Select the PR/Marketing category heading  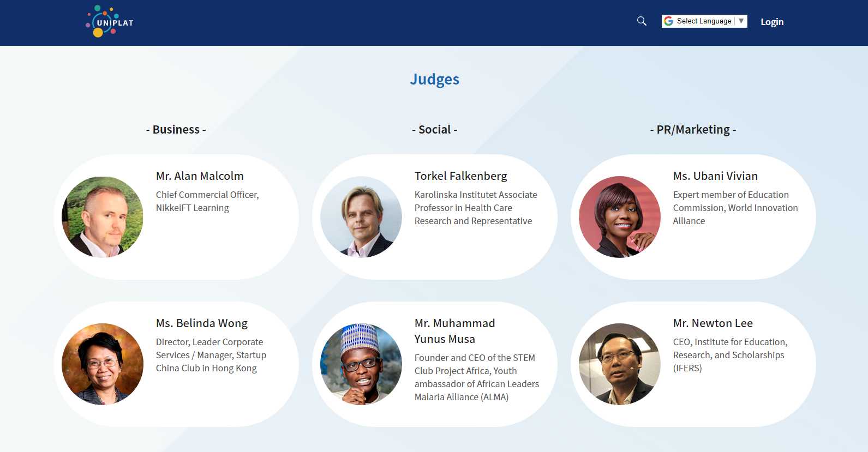click(693, 130)
